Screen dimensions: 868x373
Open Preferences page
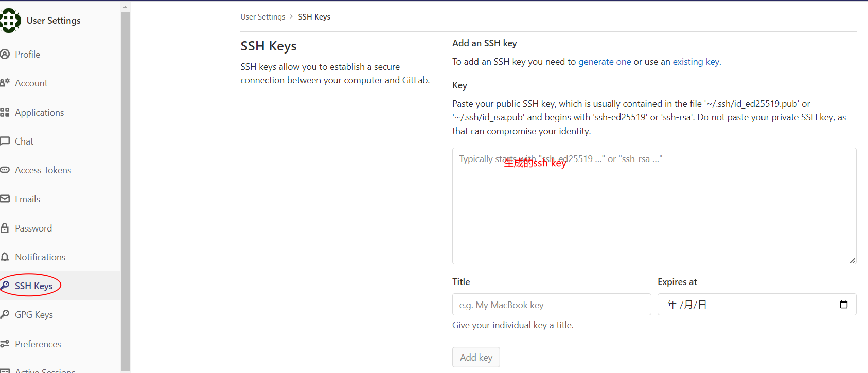point(38,344)
